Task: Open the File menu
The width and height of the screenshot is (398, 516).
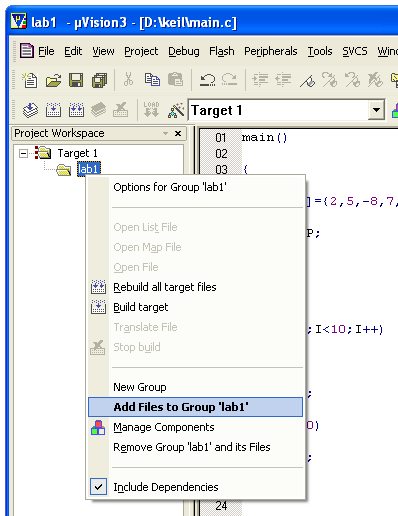Action: [46, 51]
